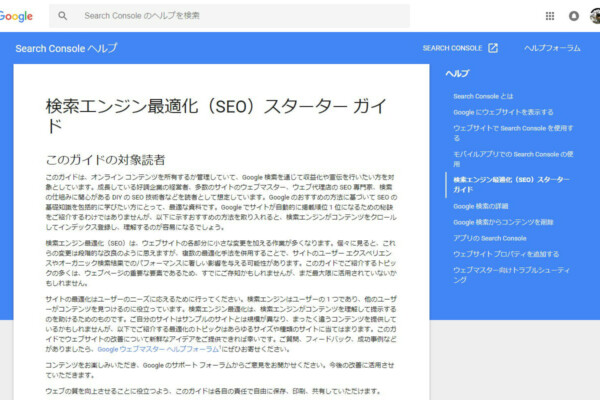Click the Google logo
The image size is (600, 400).
[16, 16]
